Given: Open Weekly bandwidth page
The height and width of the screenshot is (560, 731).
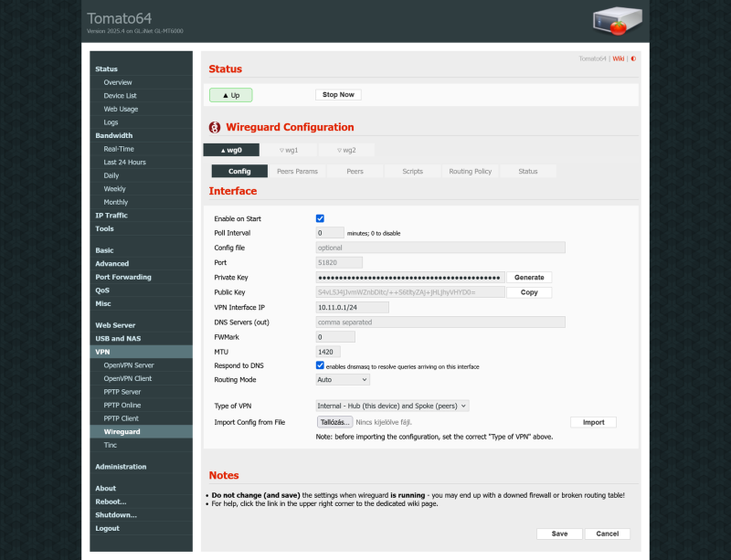Looking at the screenshot, I should click(115, 189).
